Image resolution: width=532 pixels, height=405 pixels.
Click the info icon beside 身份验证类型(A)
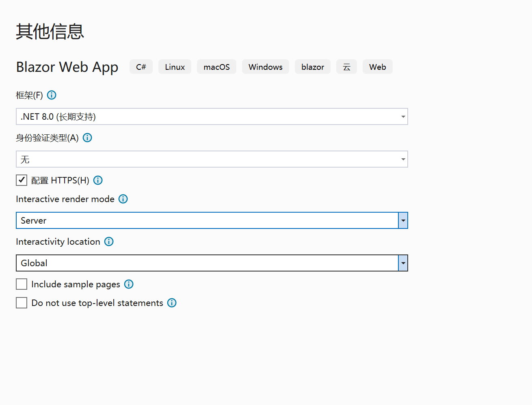point(87,138)
